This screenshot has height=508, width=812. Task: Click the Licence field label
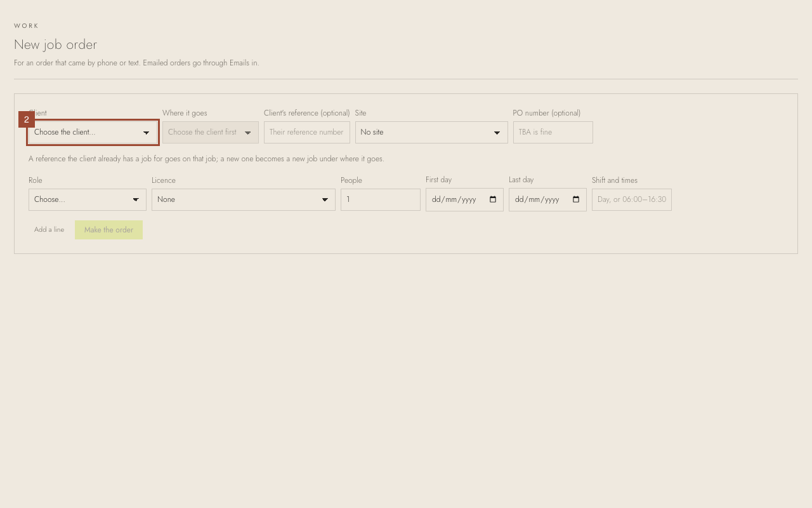click(164, 180)
